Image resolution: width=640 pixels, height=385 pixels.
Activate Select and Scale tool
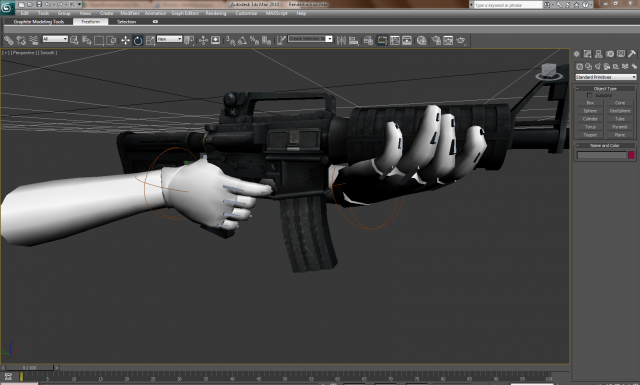(x=150, y=40)
